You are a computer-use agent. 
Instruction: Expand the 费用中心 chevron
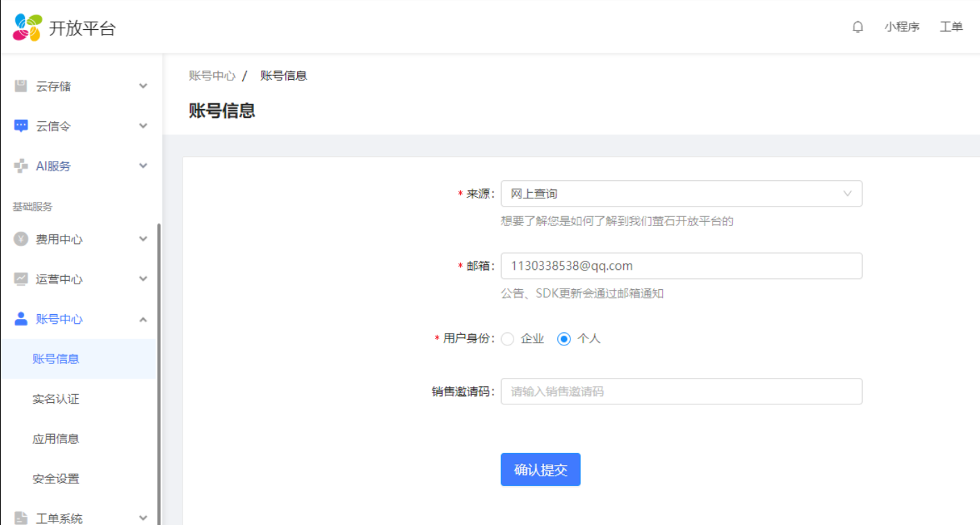click(143, 239)
